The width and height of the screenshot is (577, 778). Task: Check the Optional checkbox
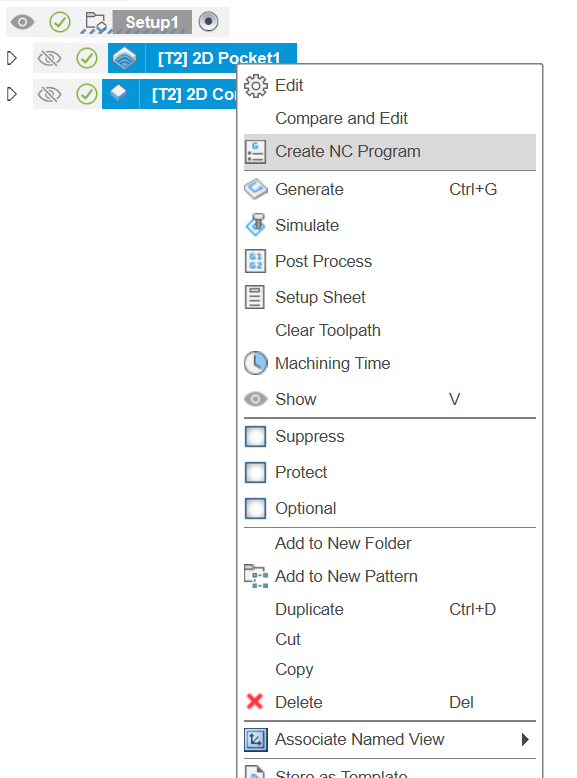(x=256, y=509)
